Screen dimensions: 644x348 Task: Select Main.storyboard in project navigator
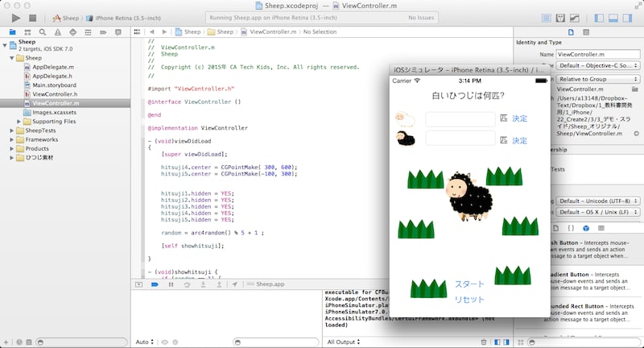point(54,85)
